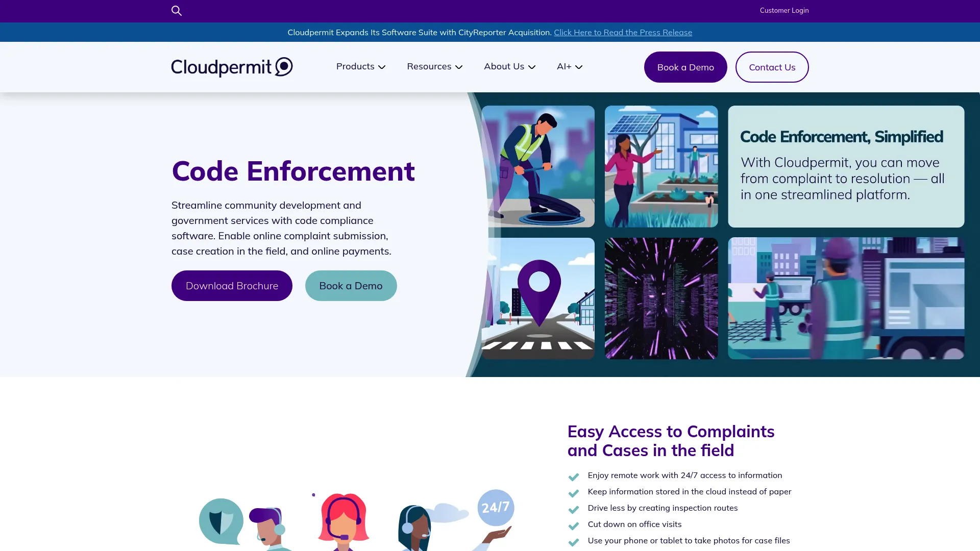The width and height of the screenshot is (980, 551).
Task: Click checkmark beside 'Cut down on office visits'
Action: point(574,525)
